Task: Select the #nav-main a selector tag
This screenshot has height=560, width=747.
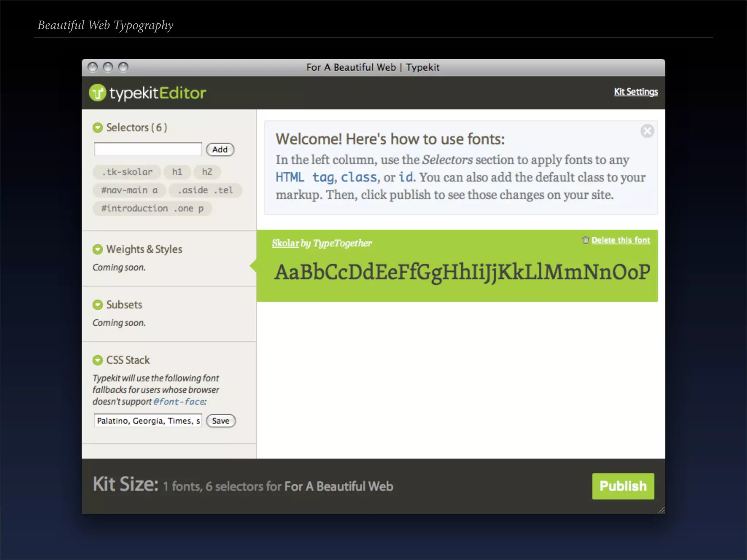Action: click(x=129, y=190)
